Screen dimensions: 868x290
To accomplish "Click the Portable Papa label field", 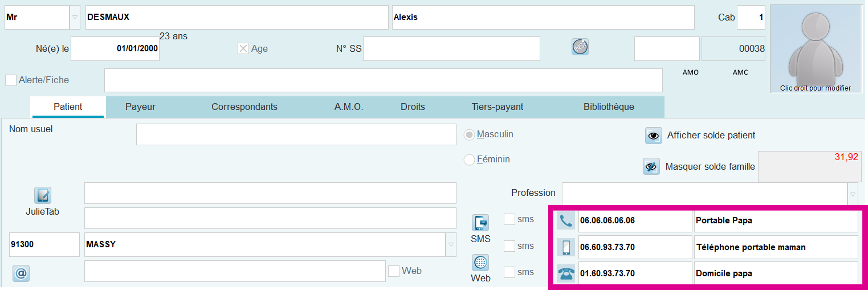I will click(x=776, y=221).
